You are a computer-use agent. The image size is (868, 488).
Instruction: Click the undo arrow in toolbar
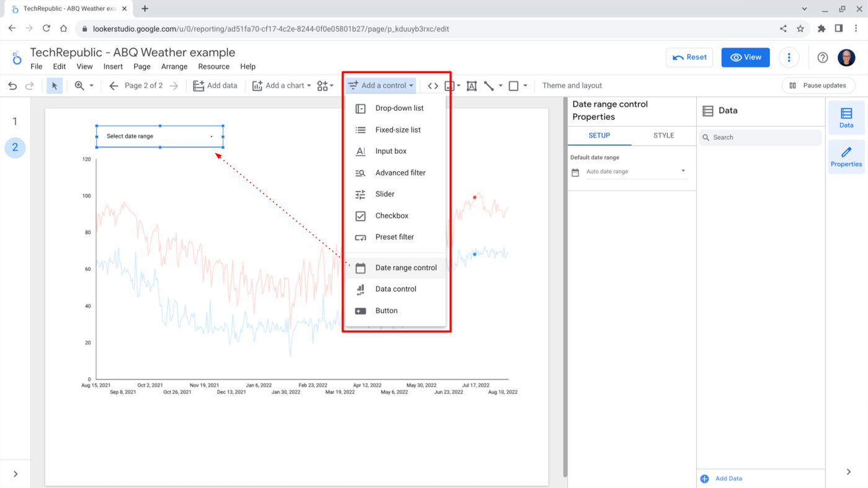12,86
